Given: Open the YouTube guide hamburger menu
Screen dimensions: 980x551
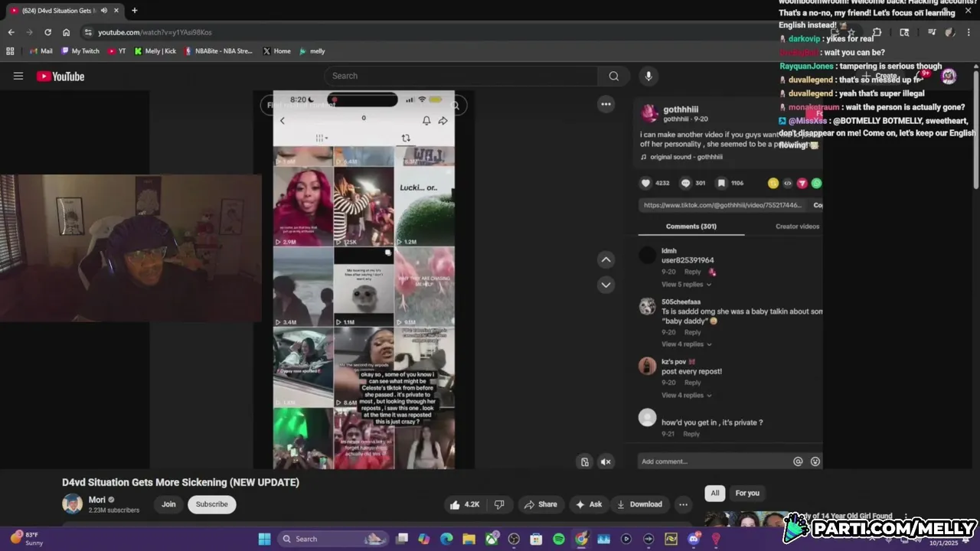Looking at the screenshot, I should [x=18, y=76].
